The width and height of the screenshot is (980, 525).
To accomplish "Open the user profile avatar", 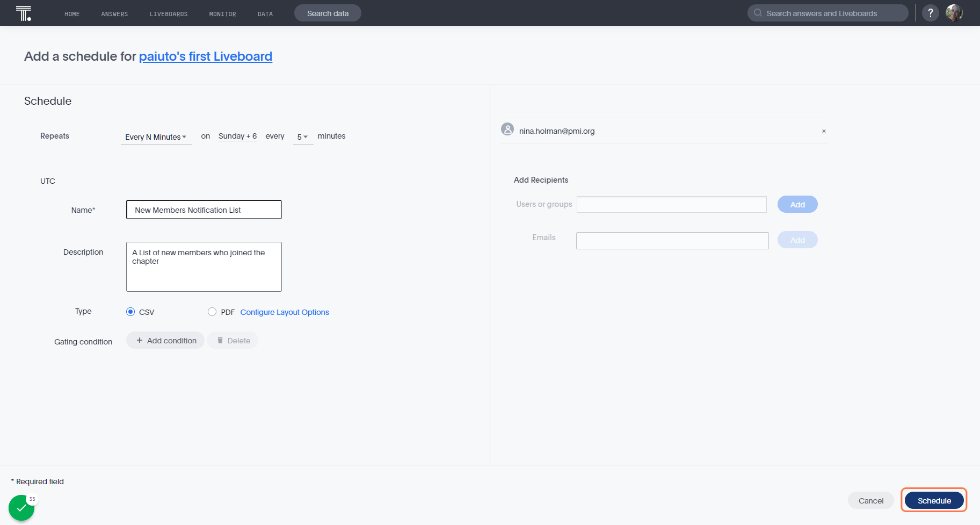I will [x=954, y=13].
